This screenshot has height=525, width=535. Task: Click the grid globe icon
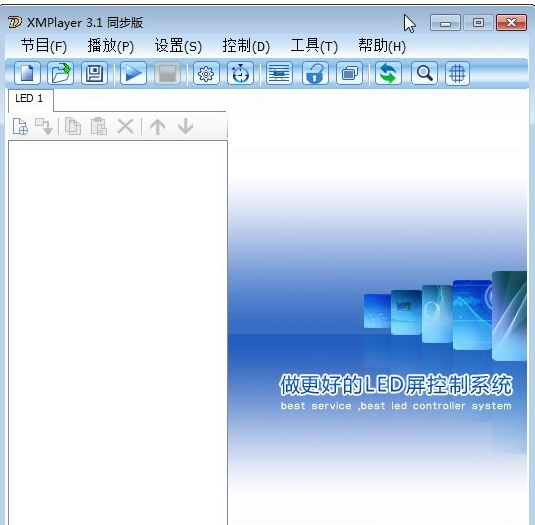tap(457, 73)
